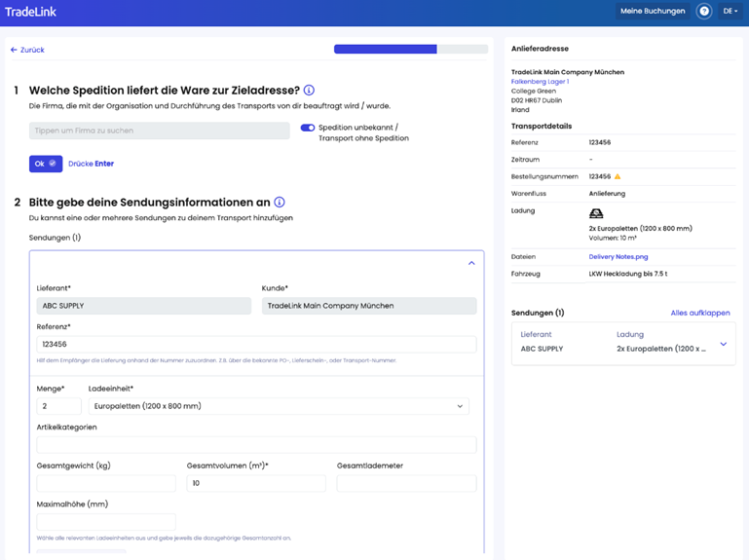Click the progress bar at top
749x560 pixels.
coord(410,49)
